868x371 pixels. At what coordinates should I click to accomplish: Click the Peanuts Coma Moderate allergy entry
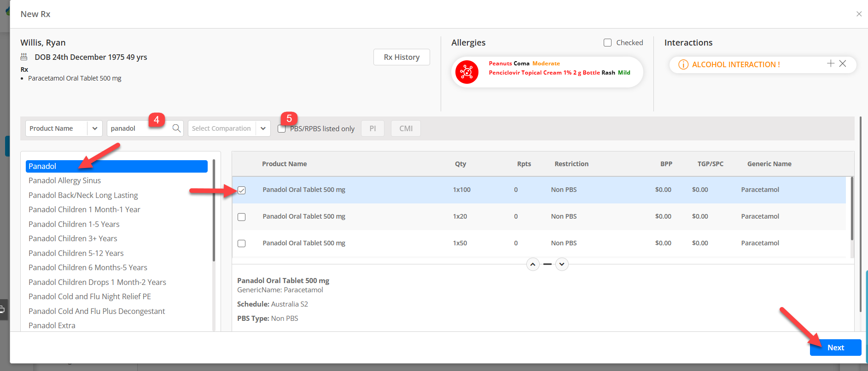tap(524, 64)
